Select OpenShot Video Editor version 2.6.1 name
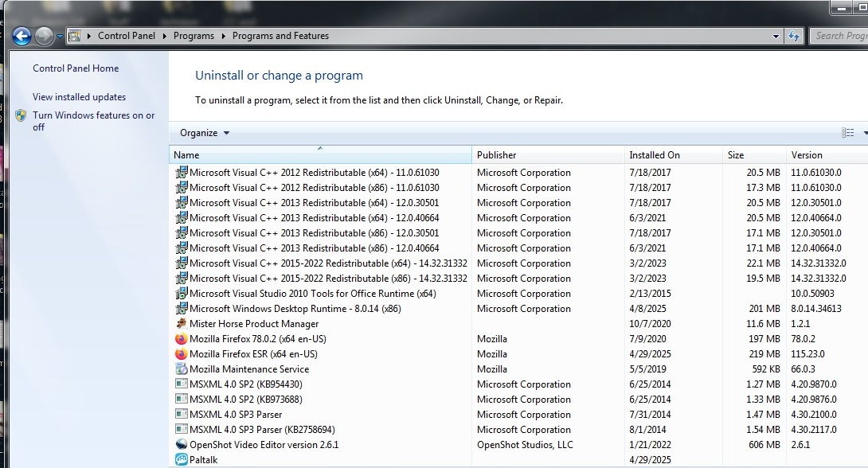The width and height of the screenshot is (868, 468). pos(264,445)
